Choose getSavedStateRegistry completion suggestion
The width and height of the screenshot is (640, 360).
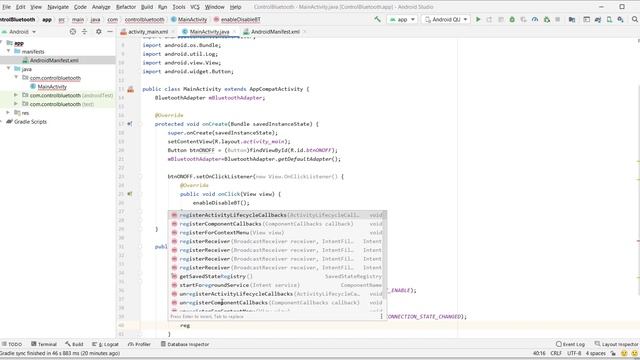pyautogui.click(x=277, y=276)
